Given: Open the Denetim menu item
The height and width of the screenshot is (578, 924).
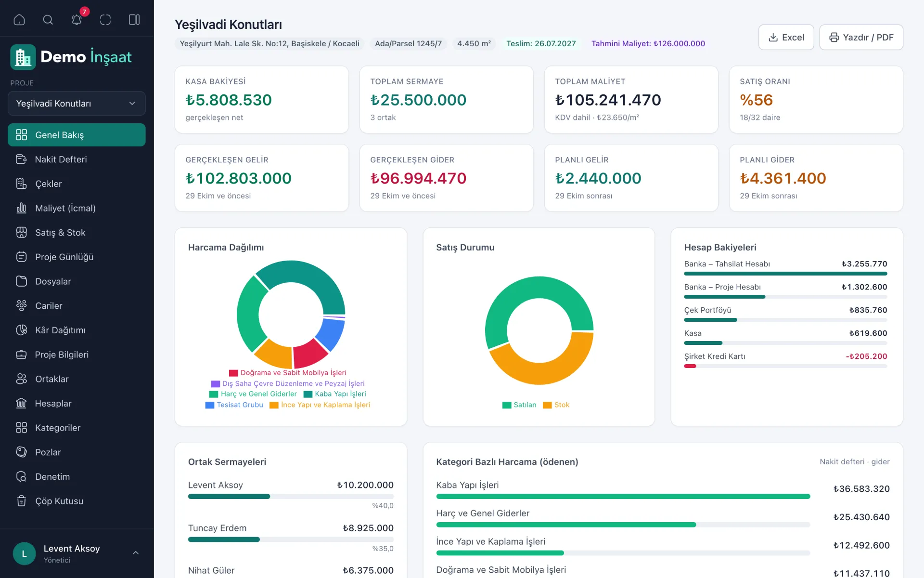Looking at the screenshot, I should coord(77,477).
